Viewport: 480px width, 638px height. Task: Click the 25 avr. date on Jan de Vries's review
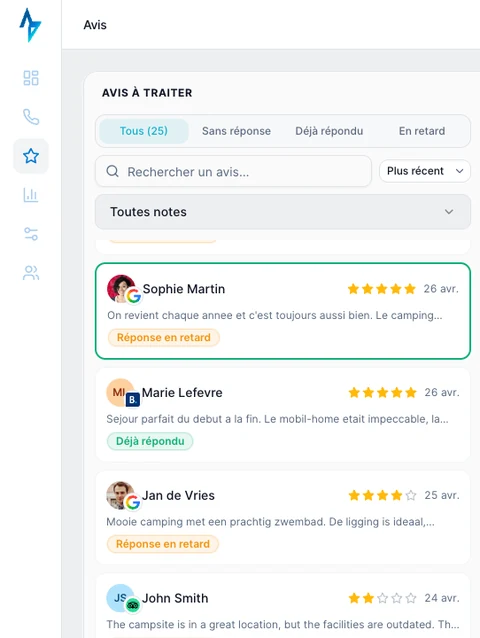point(442,495)
